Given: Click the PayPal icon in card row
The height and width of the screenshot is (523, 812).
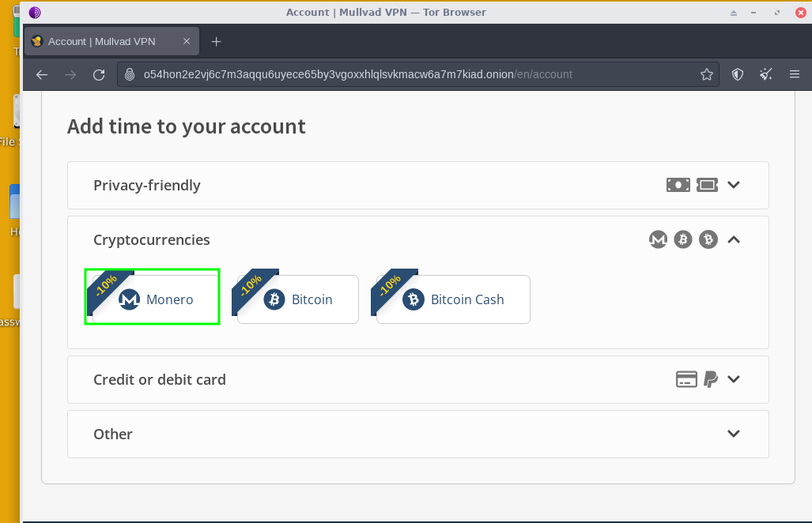Looking at the screenshot, I should [711, 379].
